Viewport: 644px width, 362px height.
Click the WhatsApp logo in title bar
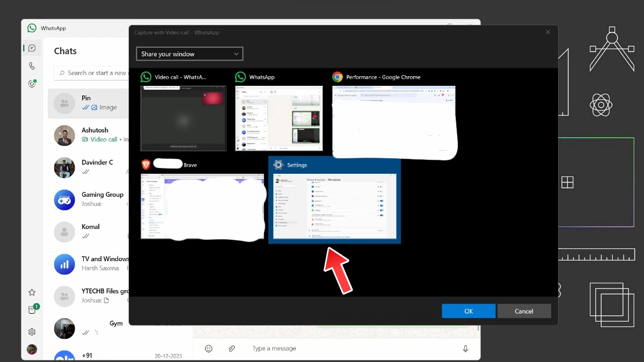(x=32, y=28)
